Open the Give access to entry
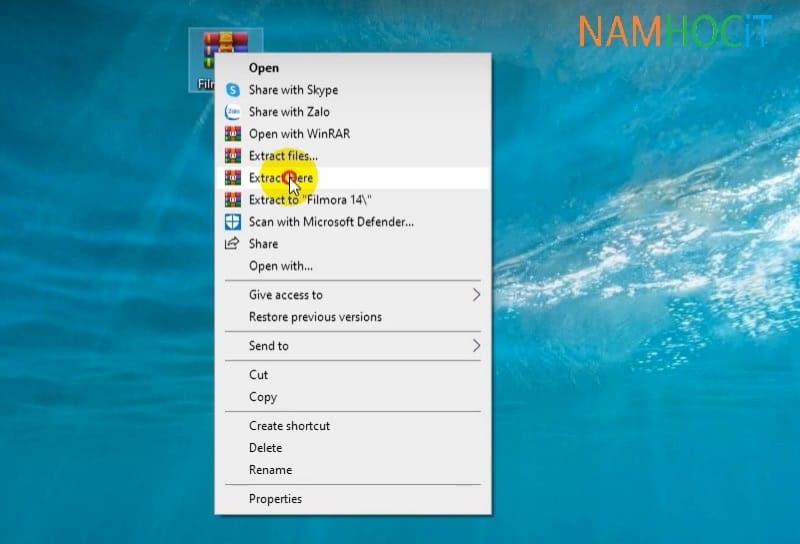800x544 pixels. (x=353, y=295)
